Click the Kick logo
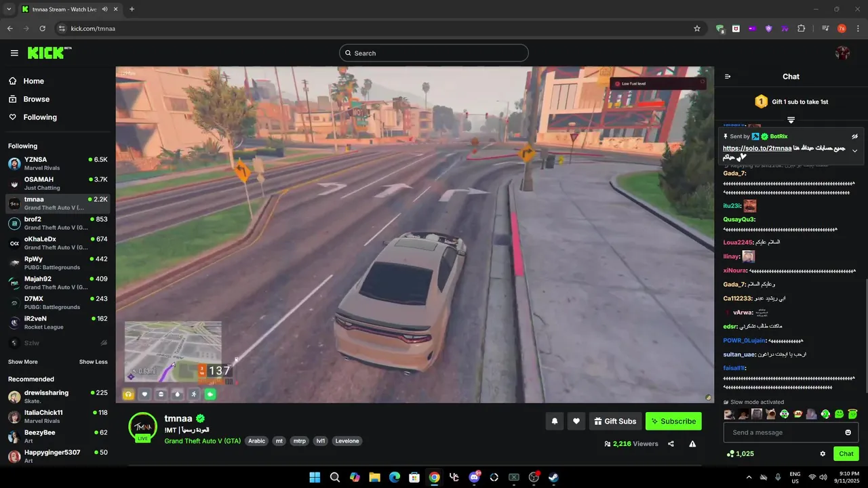The width and height of the screenshot is (868, 488). coord(50,53)
